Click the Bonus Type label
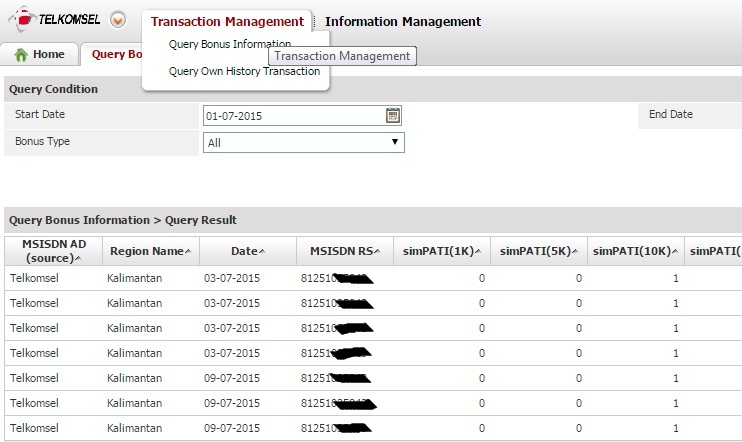 tap(42, 141)
